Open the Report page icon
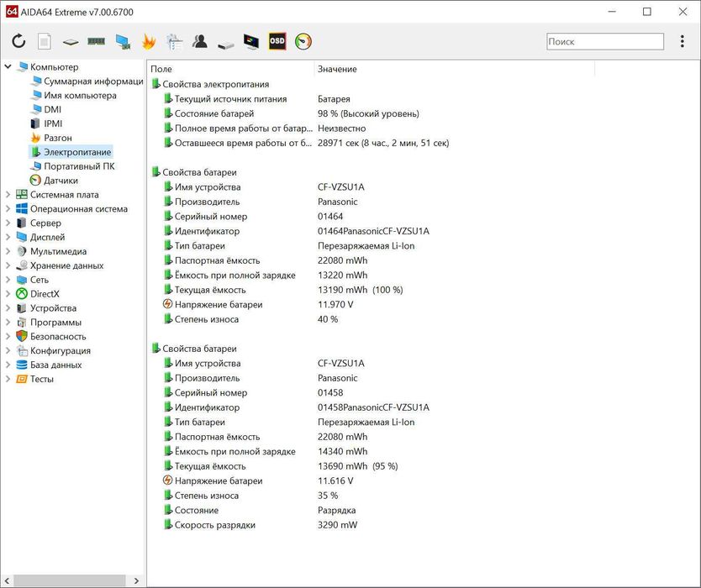Screen dimensions: 701x588 (x=45, y=41)
